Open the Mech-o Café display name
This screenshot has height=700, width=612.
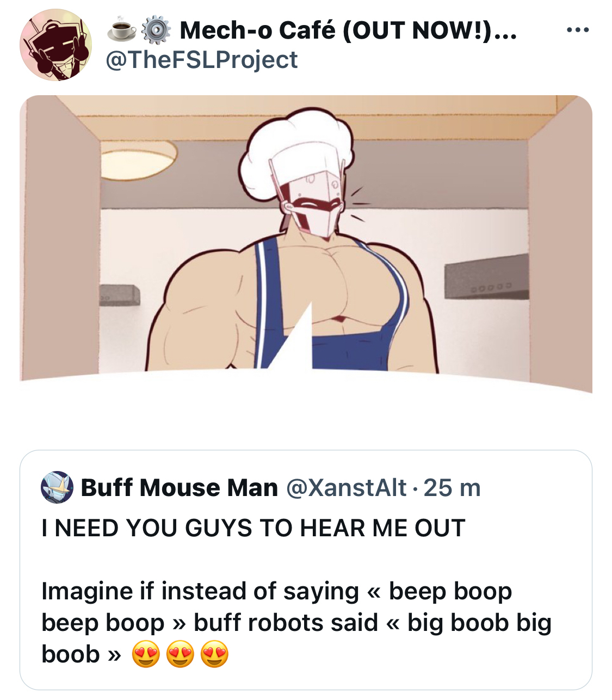[x=348, y=30]
